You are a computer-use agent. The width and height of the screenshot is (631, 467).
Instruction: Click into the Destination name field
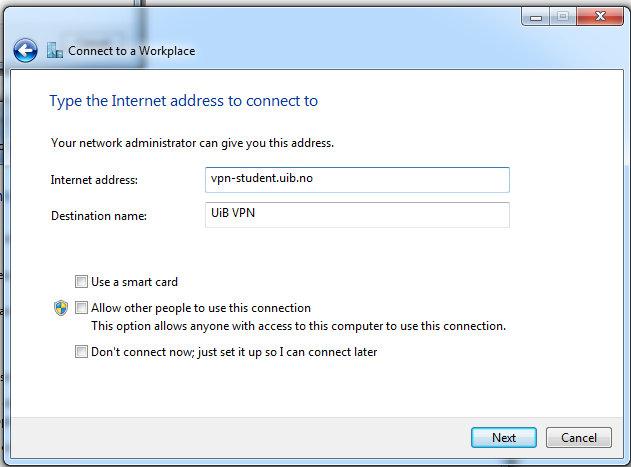tap(355, 215)
